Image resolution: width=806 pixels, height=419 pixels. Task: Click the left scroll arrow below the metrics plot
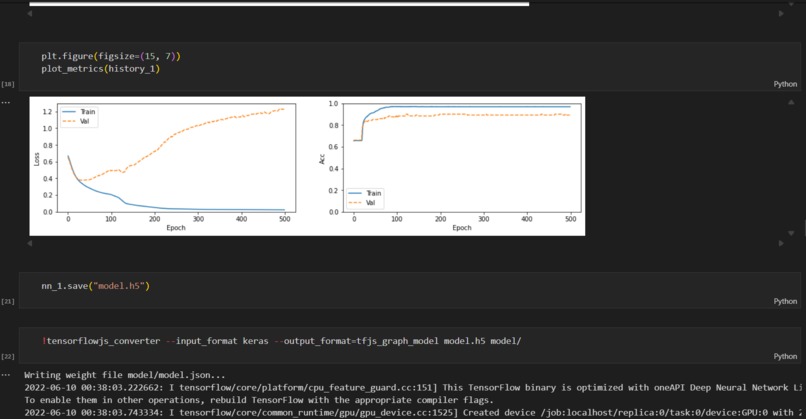click(x=30, y=243)
